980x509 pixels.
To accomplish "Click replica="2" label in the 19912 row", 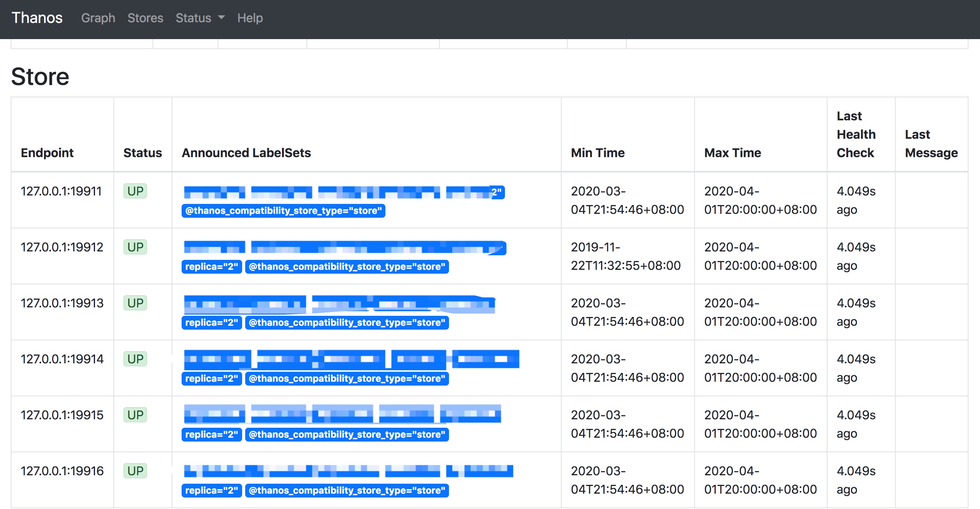I will click(211, 267).
